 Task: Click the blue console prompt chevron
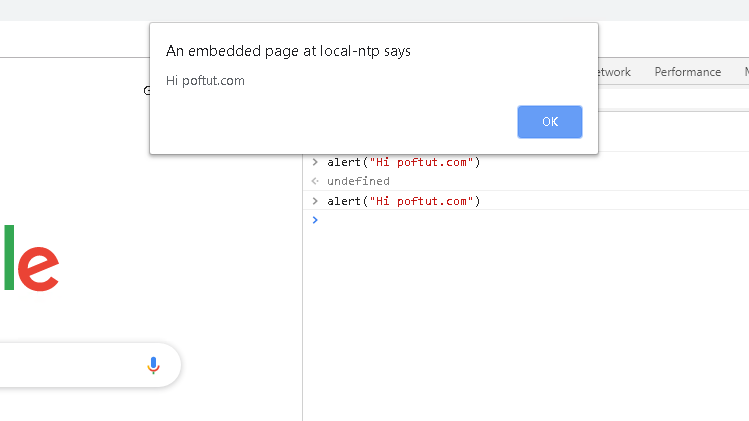click(315, 220)
